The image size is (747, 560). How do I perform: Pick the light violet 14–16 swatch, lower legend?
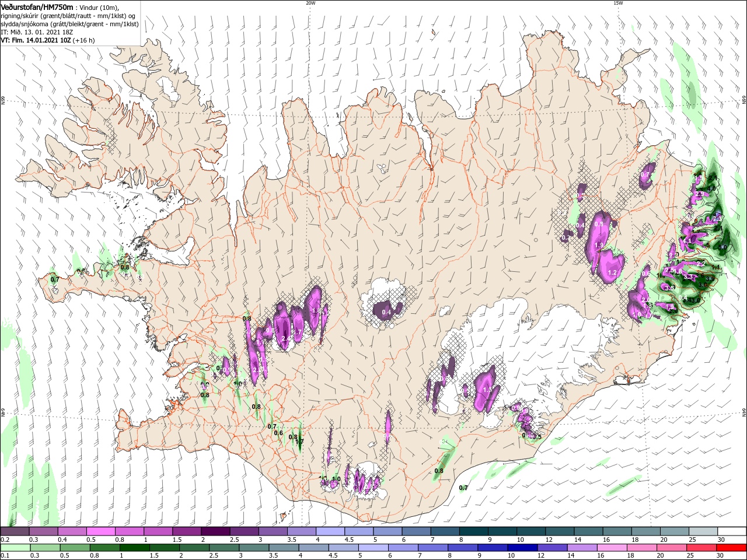coord(582,548)
